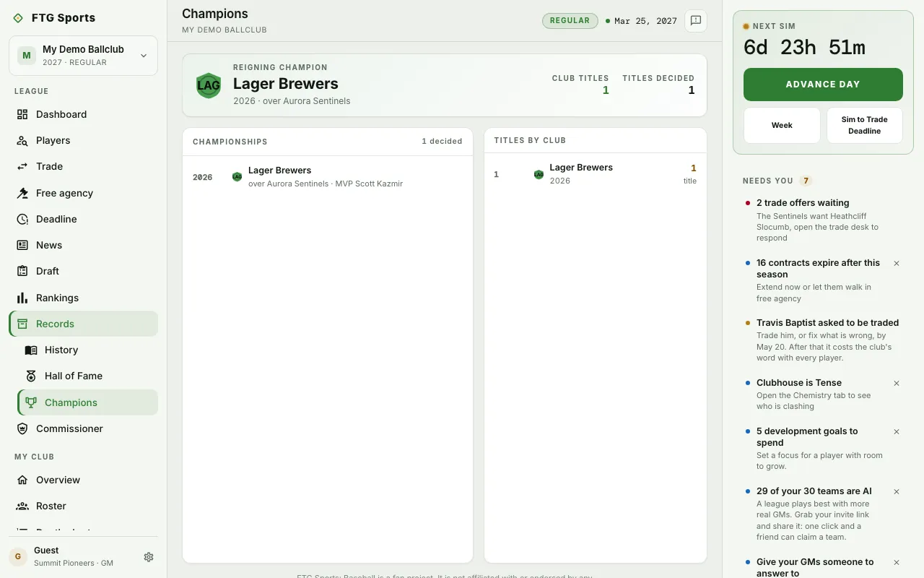Click the Advance Day button

coord(823,85)
